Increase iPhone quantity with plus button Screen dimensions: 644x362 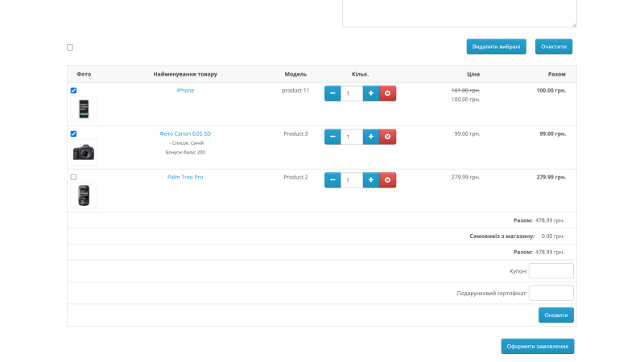click(x=371, y=93)
